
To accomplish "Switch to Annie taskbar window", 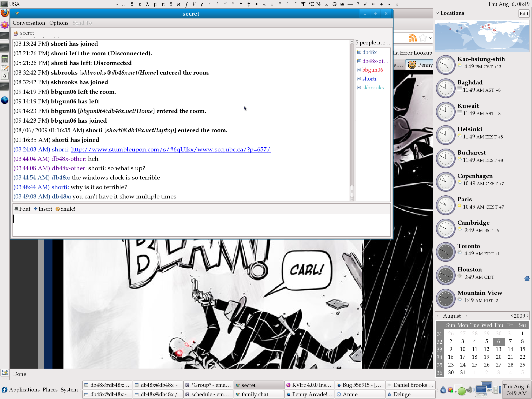I will tap(360, 394).
